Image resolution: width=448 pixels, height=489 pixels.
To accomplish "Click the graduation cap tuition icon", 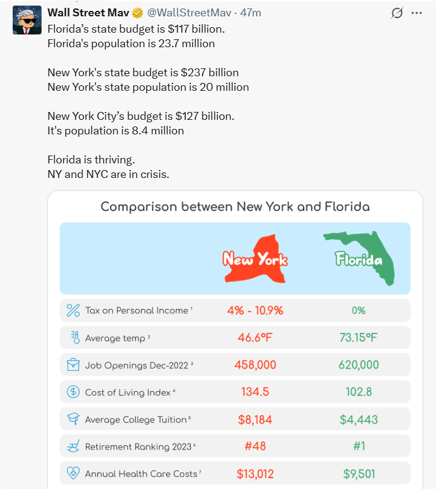I will (73, 419).
